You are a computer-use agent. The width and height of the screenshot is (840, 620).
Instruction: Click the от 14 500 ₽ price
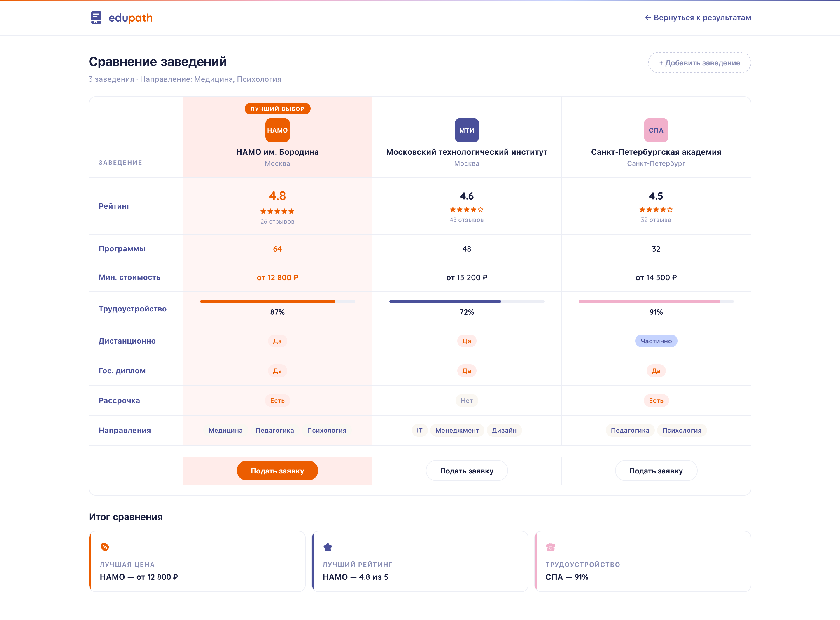(656, 277)
